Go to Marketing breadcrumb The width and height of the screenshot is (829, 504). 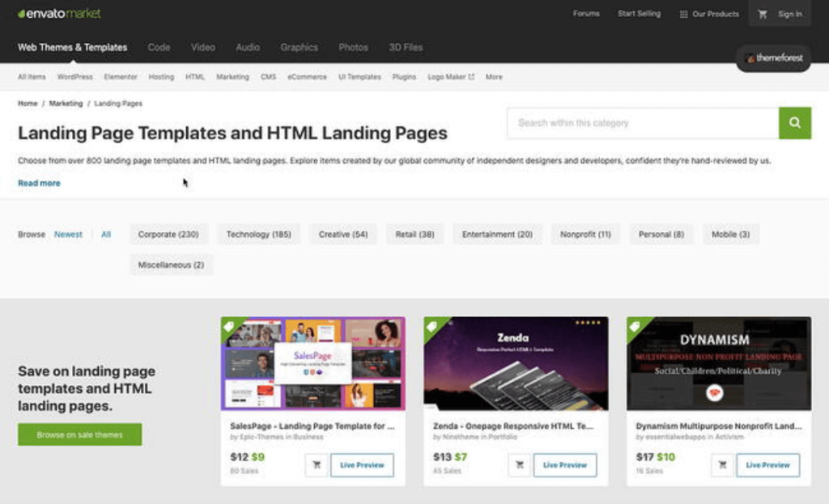tap(66, 104)
